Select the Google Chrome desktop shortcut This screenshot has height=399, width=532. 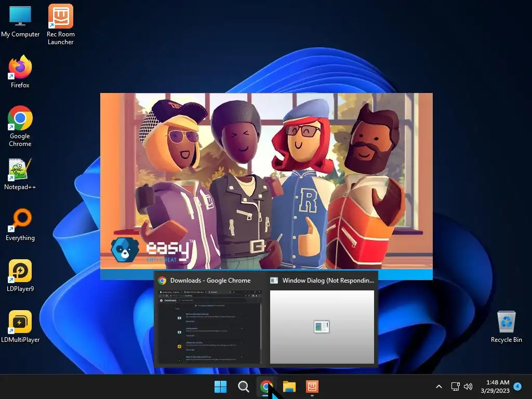tap(20, 126)
